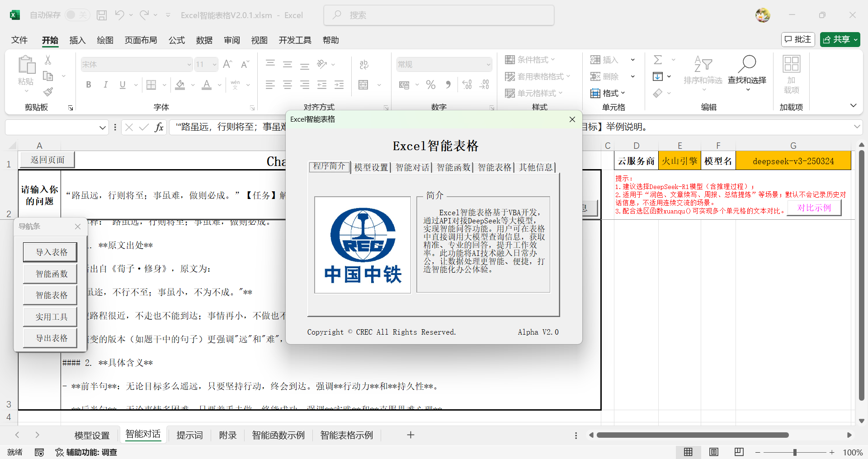Viewport: 868px width, 459px height.
Task: Apply percent number format
Action: point(430,85)
